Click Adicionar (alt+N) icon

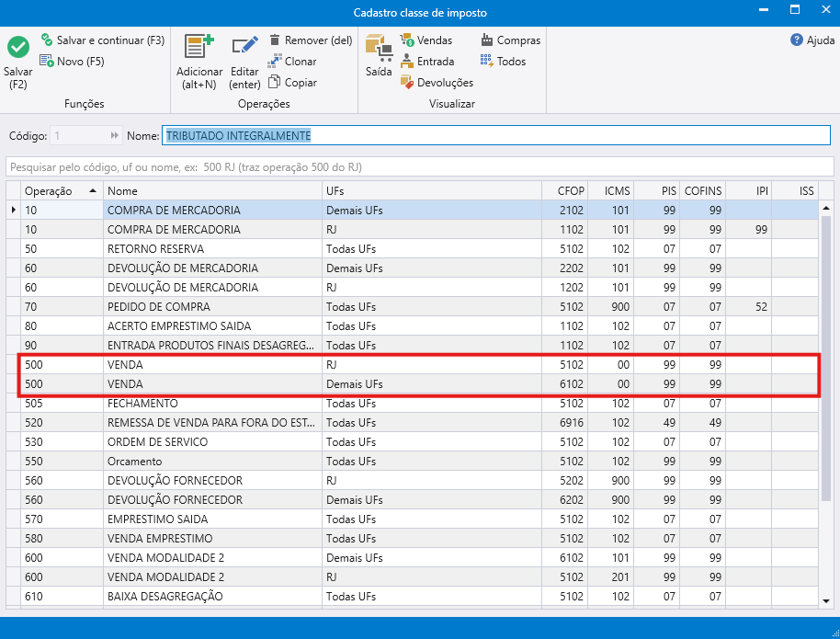pyautogui.click(x=199, y=47)
